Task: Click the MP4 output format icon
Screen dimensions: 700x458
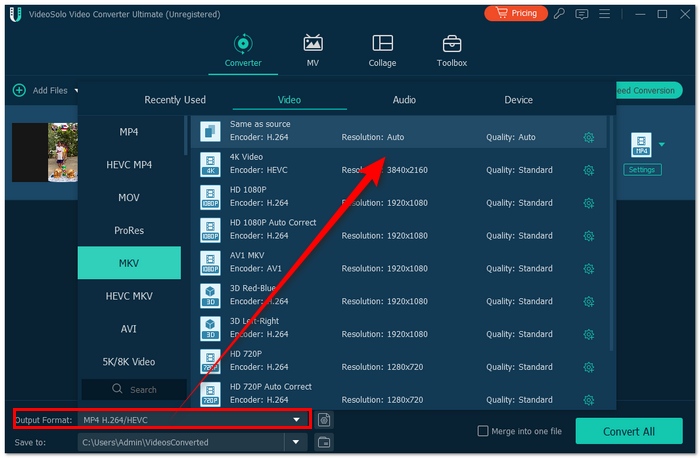Action: point(641,145)
